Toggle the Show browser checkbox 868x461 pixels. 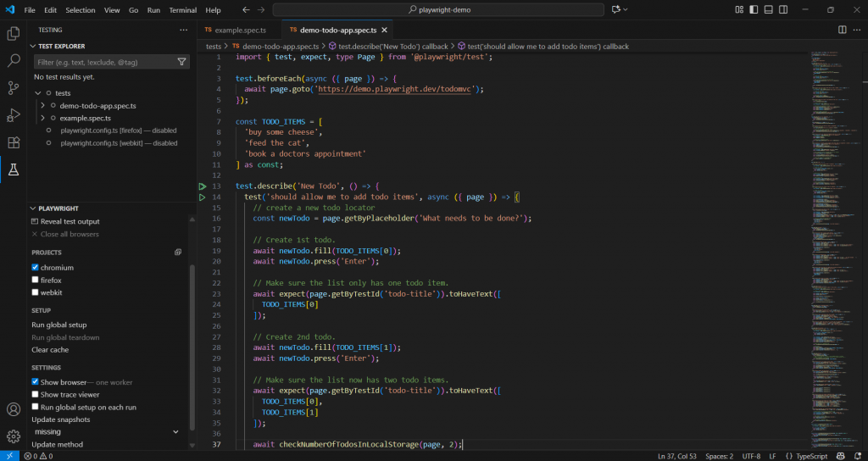[35, 382]
